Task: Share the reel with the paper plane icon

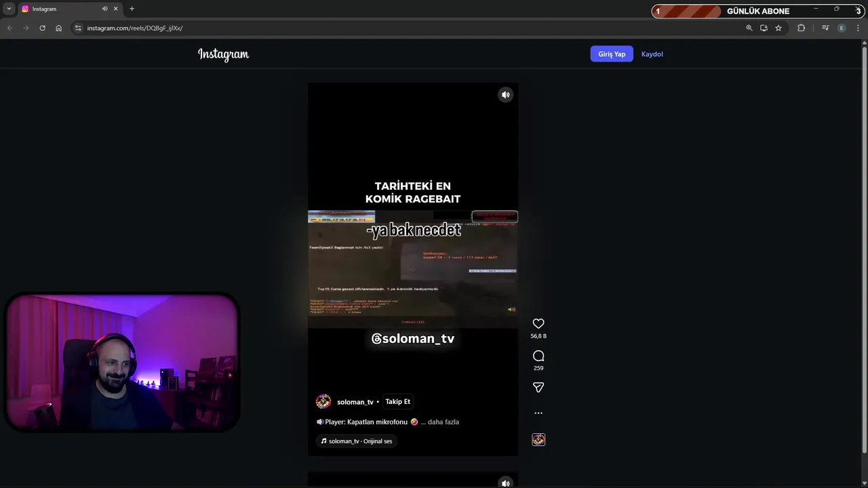Action: click(x=538, y=388)
